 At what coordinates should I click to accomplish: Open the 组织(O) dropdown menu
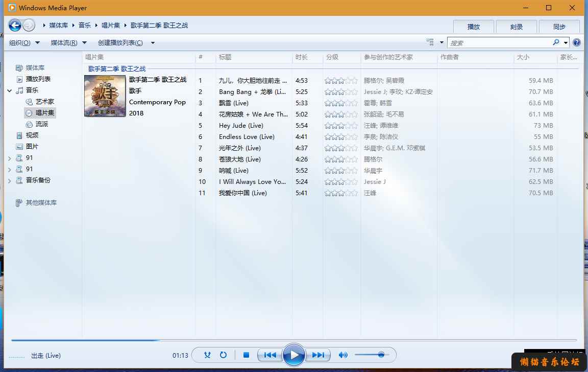pos(24,43)
